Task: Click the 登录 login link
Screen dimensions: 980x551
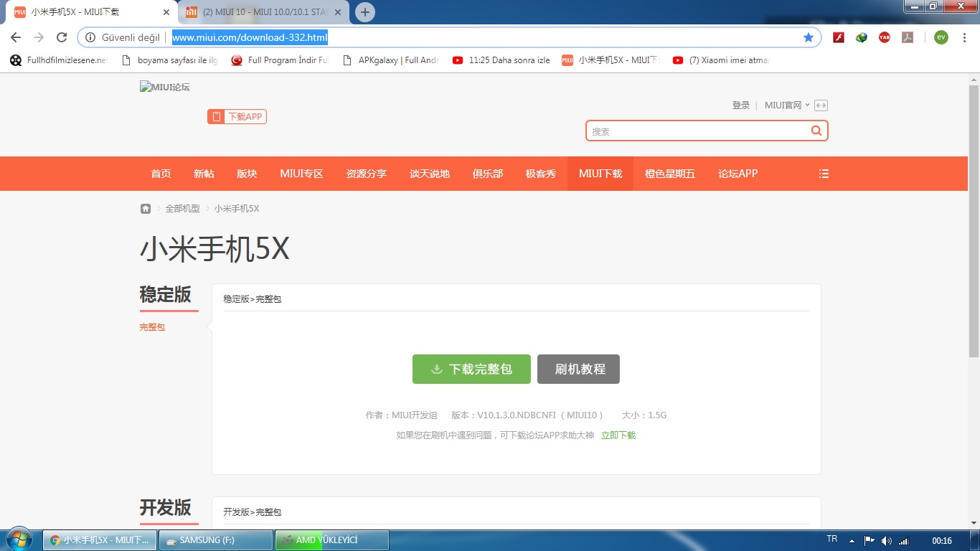Action: point(741,105)
